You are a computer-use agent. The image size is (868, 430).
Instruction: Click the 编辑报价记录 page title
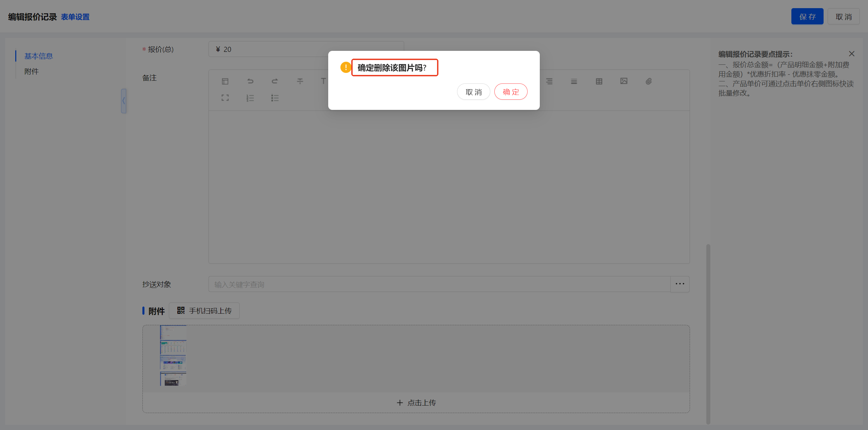click(33, 17)
